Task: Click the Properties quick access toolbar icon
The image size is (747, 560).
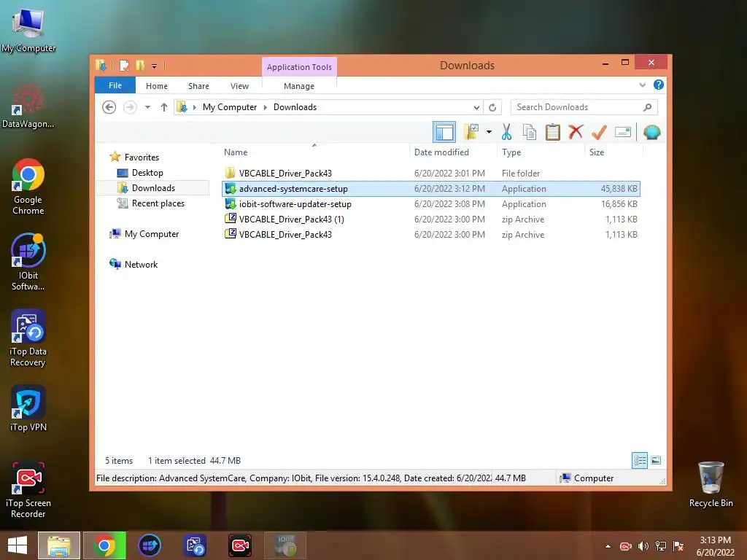Action: pos(124,65)
